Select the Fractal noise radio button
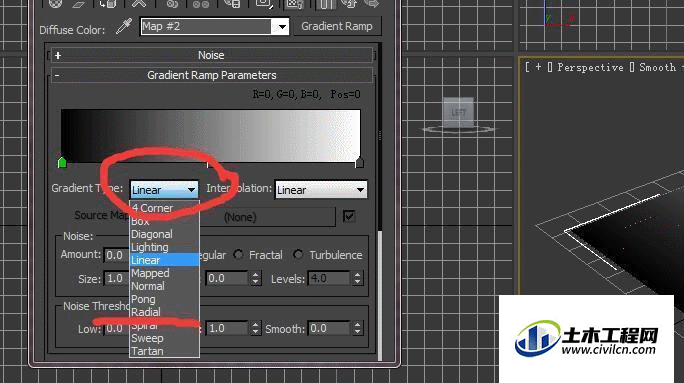Viewport: 684px width, 383px height. tap(238, 254)
